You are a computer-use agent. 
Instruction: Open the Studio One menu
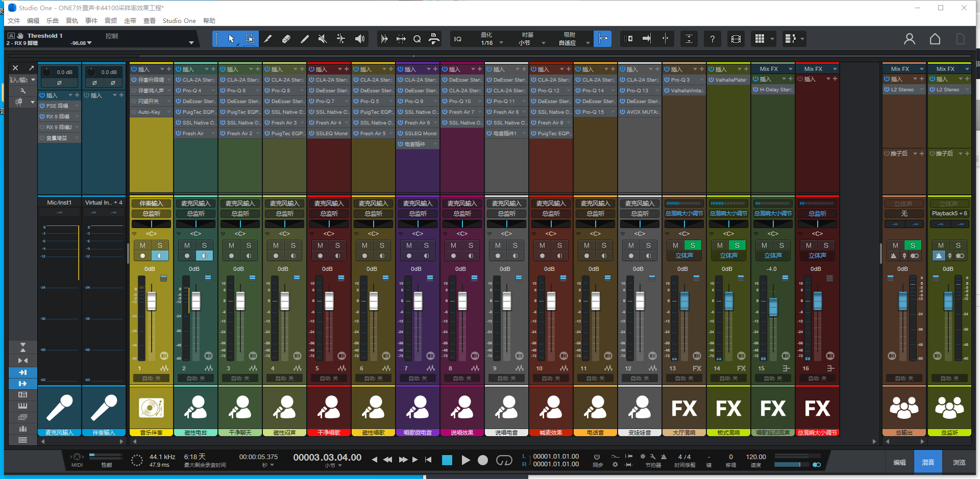tap(179, 21)
